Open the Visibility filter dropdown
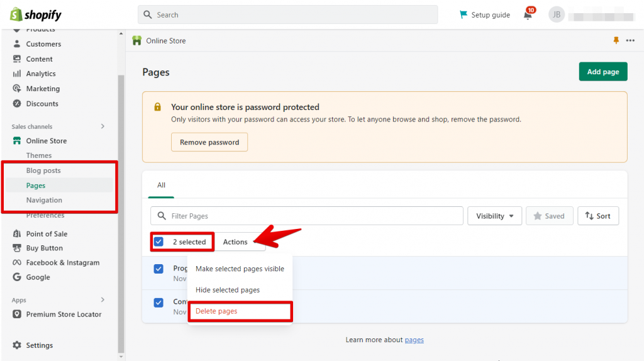This screenshot has height=361, width=644. (x=494, y=216)
